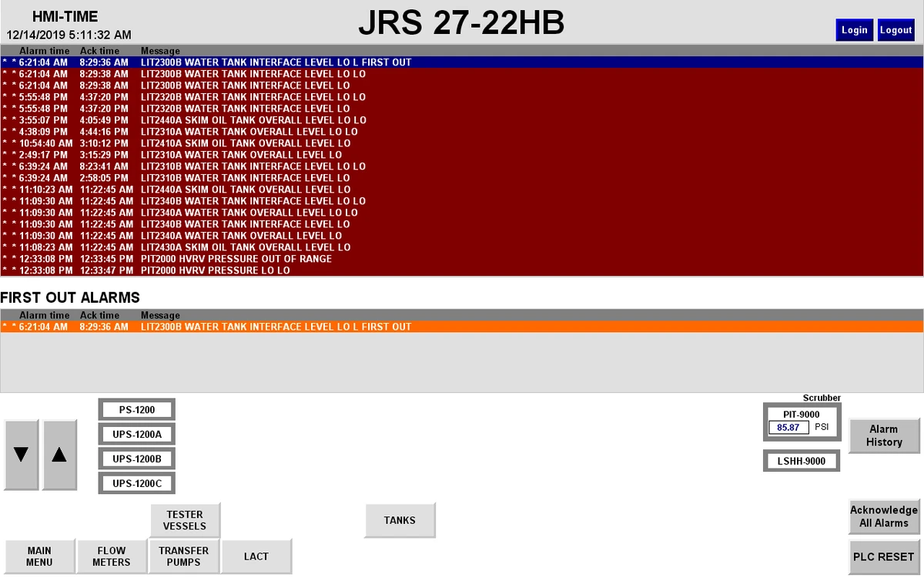This screenshot has width=924, height=578.
Task: Select PIT2000 HVRV PRESSURE OUT OF RANGE alarm
Action: (x=462, y=259)
